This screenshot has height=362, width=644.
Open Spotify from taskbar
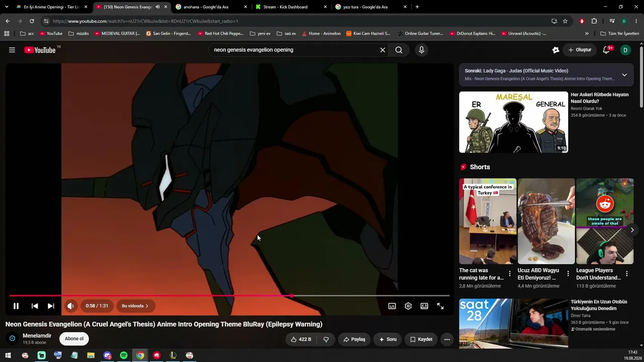[x=124, y=355]
